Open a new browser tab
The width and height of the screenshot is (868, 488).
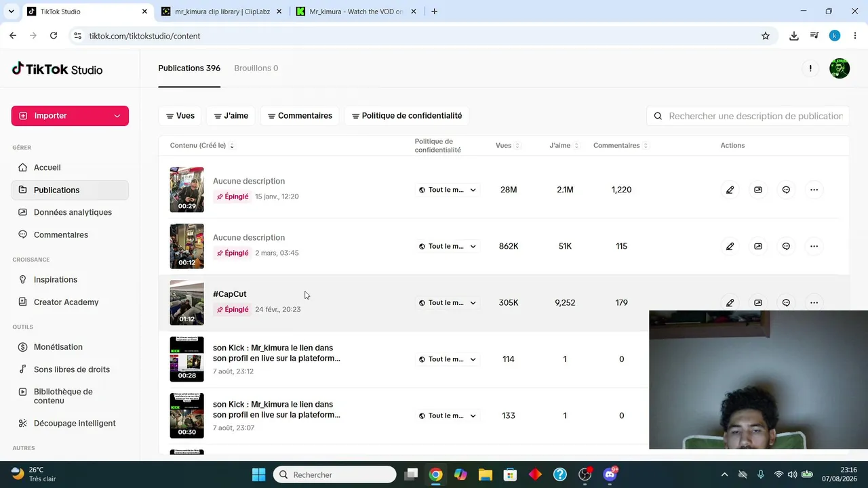(434, 12)
